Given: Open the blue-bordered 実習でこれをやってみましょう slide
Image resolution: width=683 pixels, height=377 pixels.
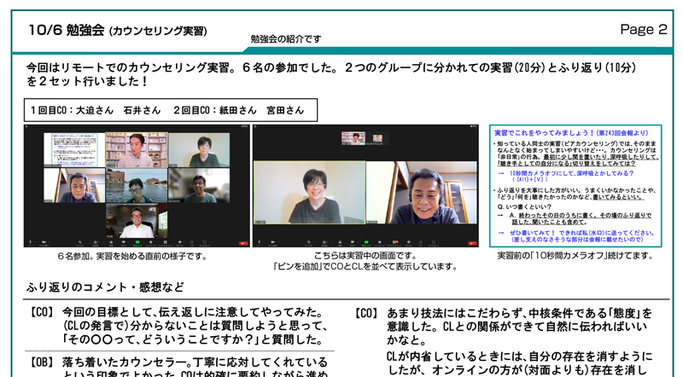Looking at the screenshot, I should pos(575,186).
